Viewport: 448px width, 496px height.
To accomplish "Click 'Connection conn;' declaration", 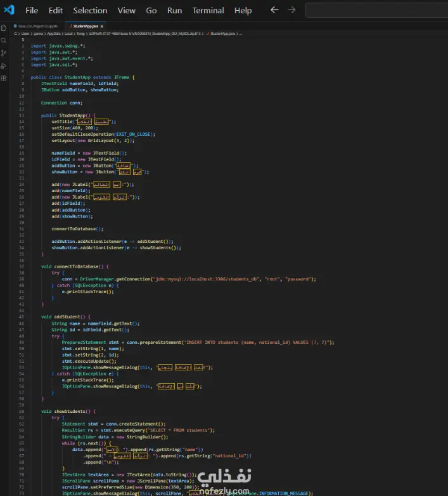I will click(61, 103).
